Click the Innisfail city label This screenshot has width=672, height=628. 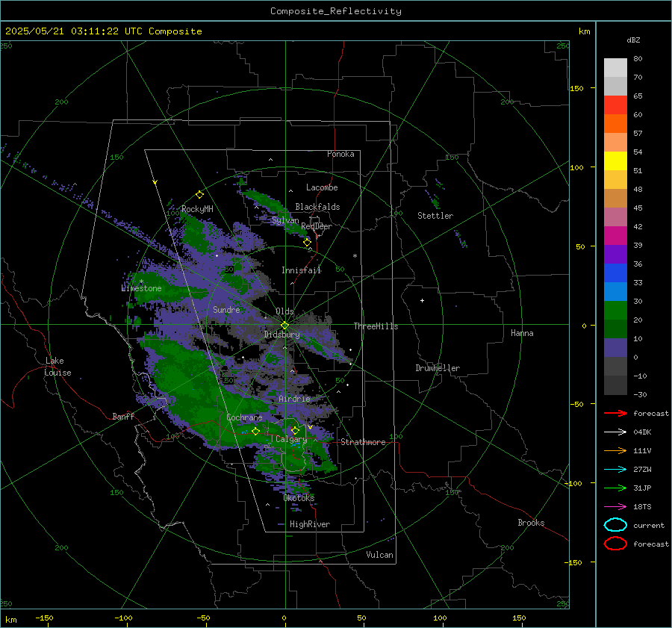tap(302, 270)
